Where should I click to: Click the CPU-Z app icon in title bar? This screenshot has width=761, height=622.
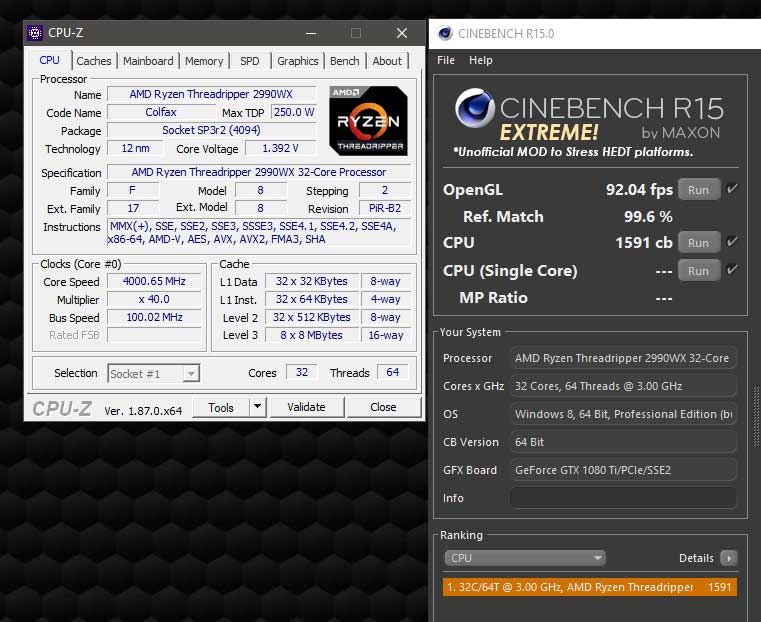pos(35,33)
